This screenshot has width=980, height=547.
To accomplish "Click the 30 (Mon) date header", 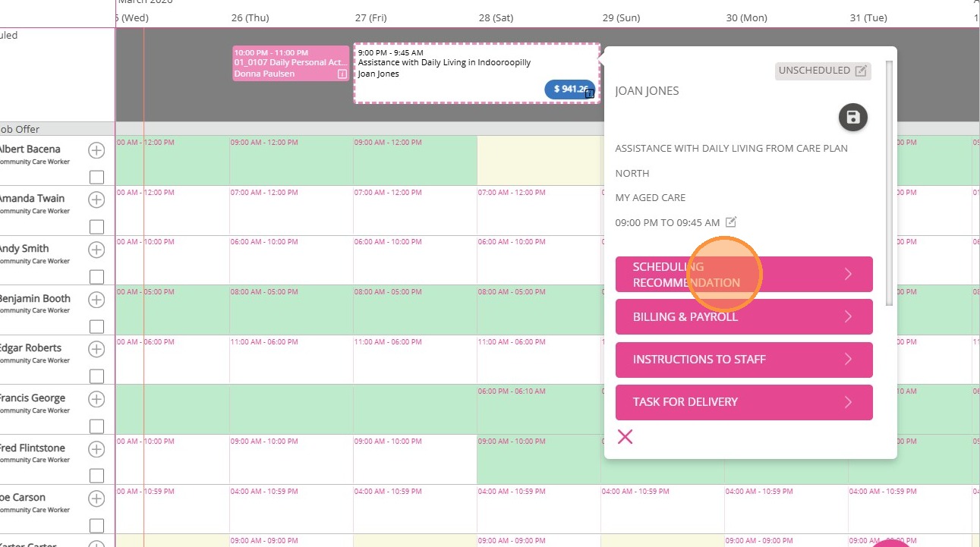I will (746, 17).
